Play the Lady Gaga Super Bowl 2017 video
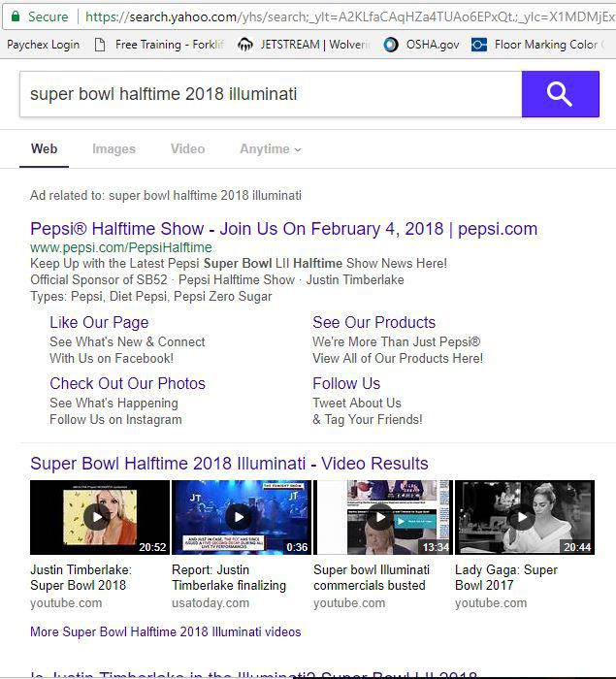This screenshot has width=616, height=679. (523, 517)
